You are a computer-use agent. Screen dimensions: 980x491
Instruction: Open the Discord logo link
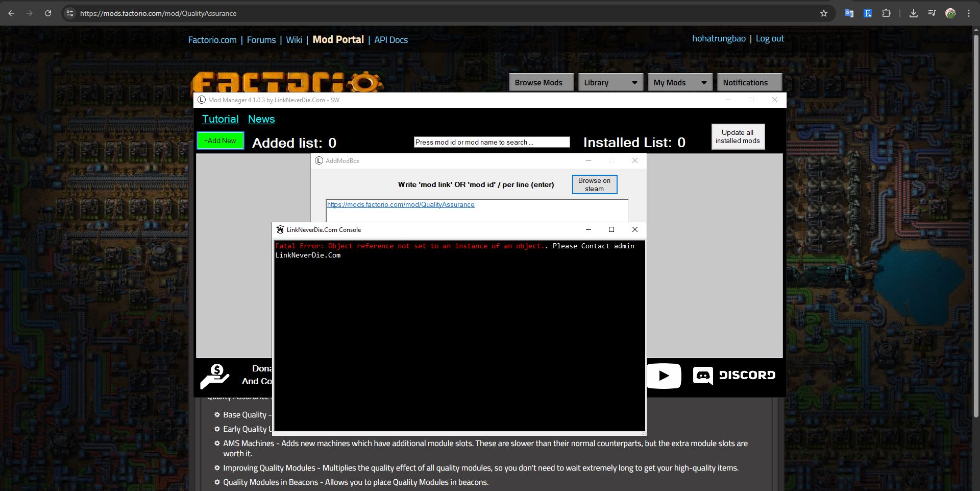pyautogui.click(x=734, y=376)
